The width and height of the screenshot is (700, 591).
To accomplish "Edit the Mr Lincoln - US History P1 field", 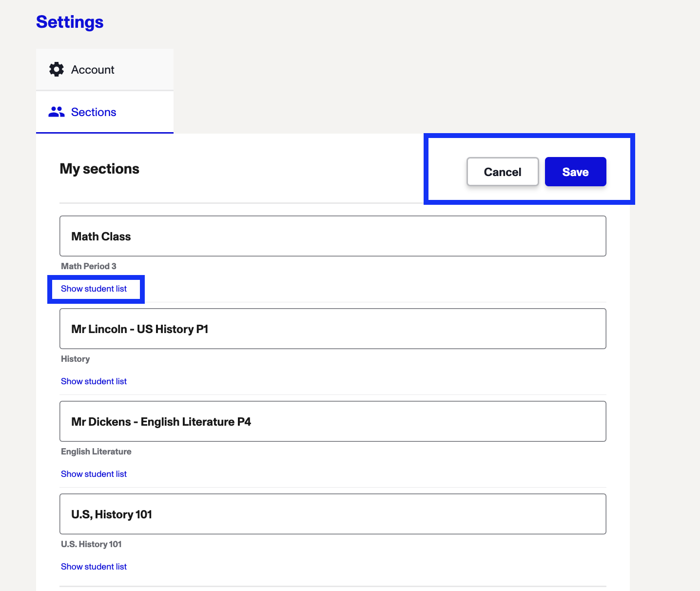I will point(333,329).
